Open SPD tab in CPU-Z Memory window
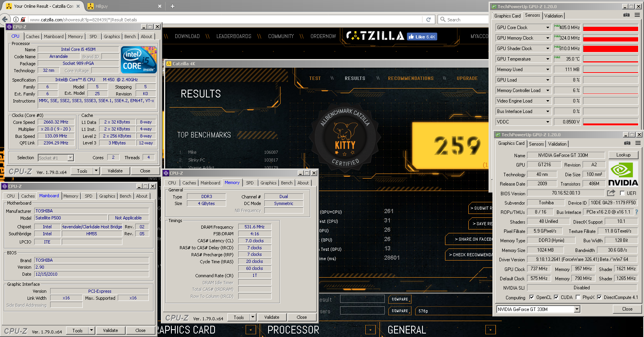 tap(250, 183)
